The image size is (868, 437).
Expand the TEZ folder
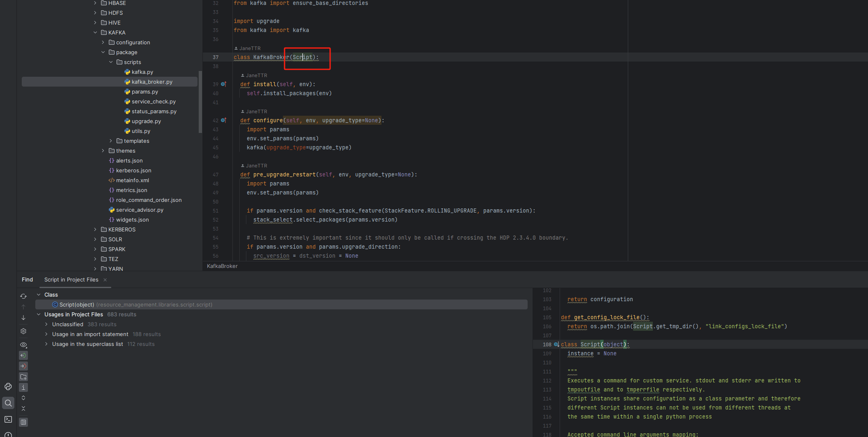pyautogui.click(x=95, y=259)
